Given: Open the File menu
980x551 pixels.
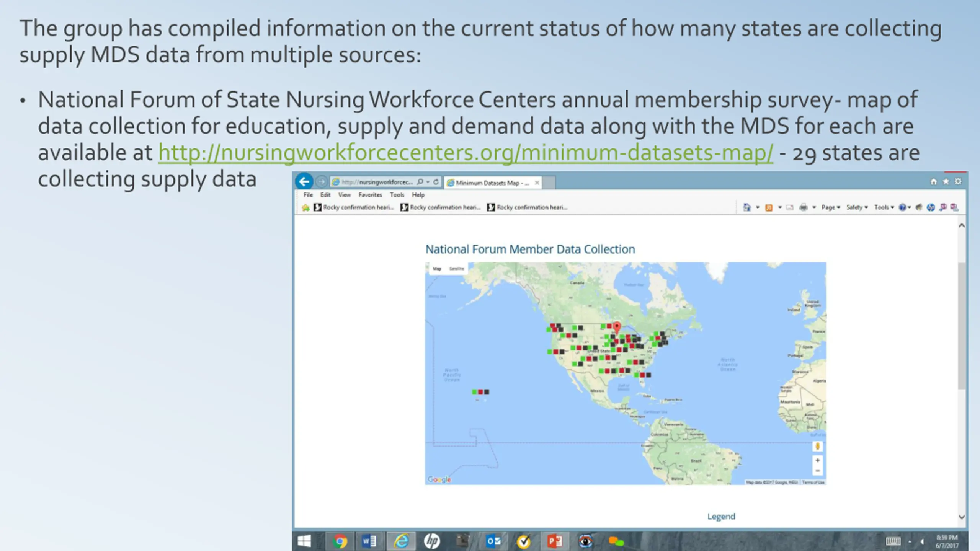Looking at the screenshot, I should pyautogui.click(x=308, y=195).
